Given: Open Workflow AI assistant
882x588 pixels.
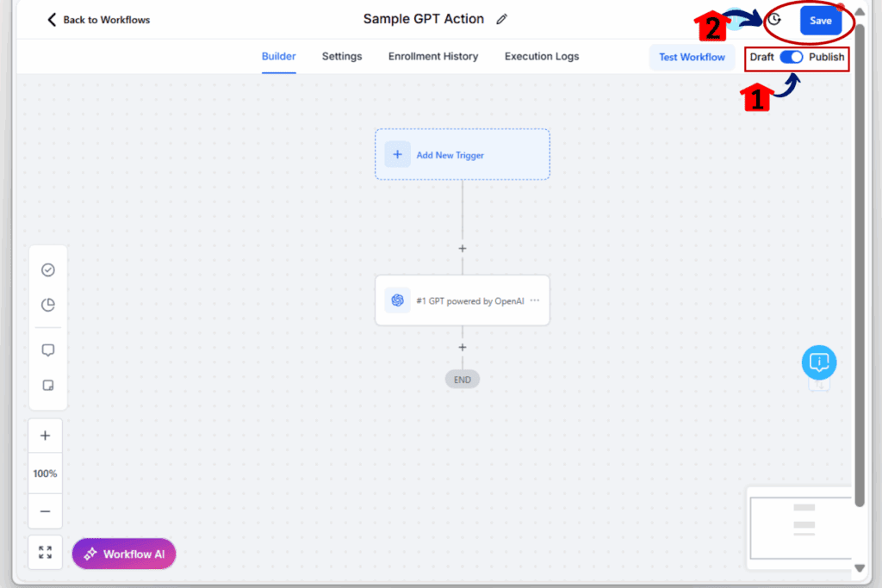Looking at the screenshot, I should (x=124, y=554).
